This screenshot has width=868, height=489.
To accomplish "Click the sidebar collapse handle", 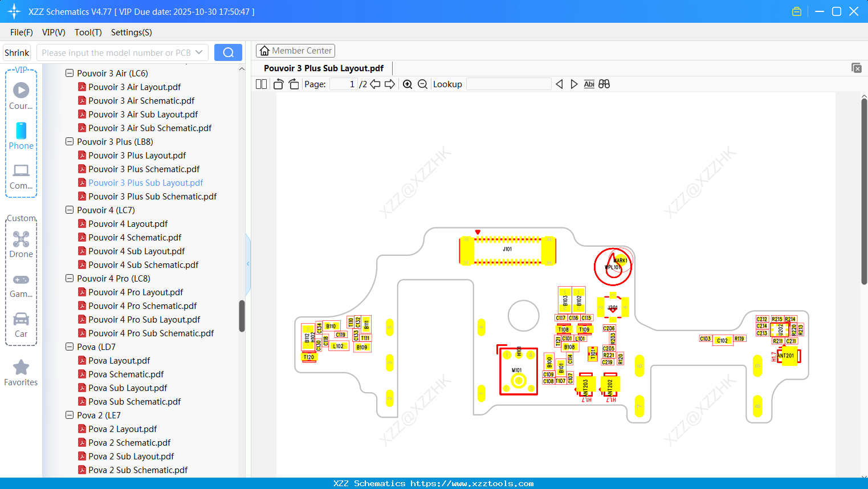I will pos(248,264).
